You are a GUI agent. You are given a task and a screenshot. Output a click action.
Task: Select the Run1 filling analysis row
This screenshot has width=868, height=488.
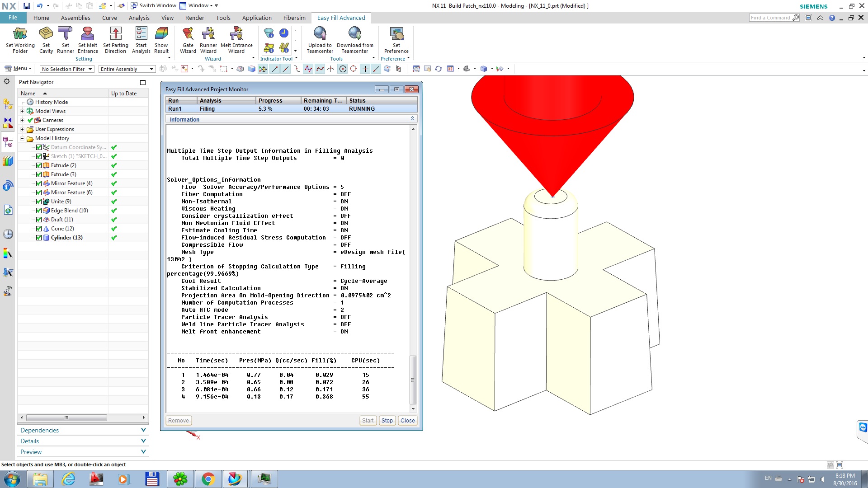291,109
